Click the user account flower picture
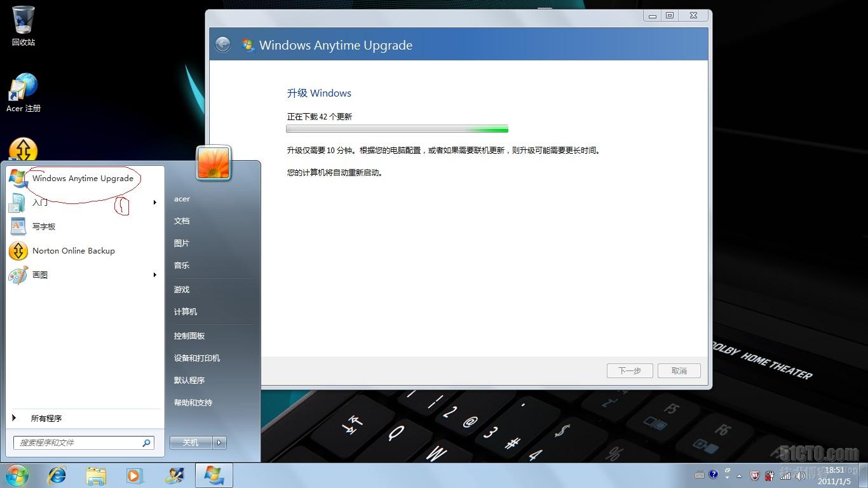Screen dimensions: 868x488 pos(214,163)
